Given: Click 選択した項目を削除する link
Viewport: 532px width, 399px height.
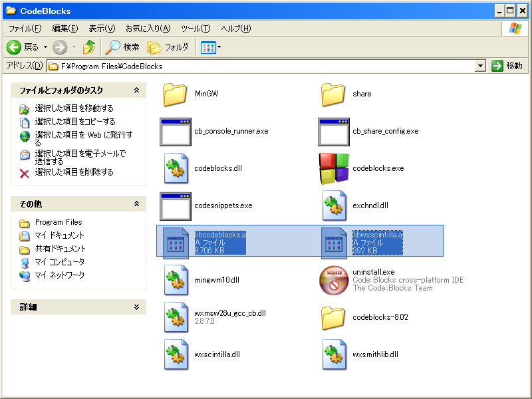Looking at the screenshot, I should point(74,172).
